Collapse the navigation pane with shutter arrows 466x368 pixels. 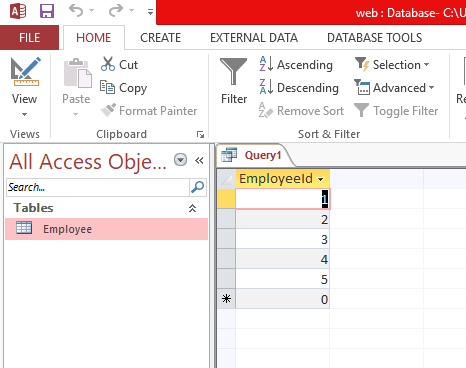199,161
